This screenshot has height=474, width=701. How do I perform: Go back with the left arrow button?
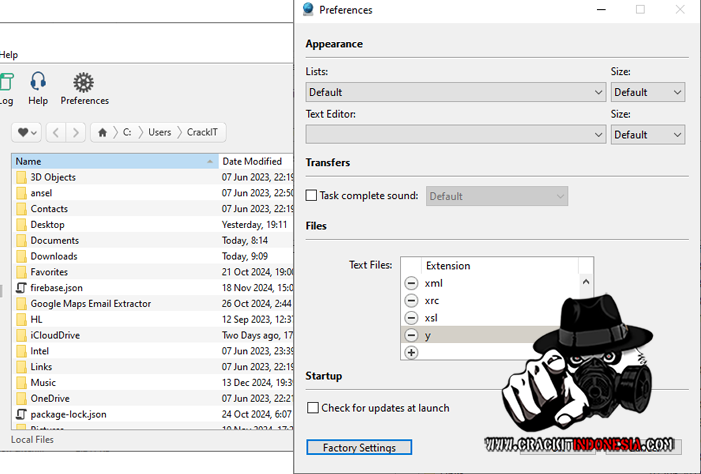(55, 132)
